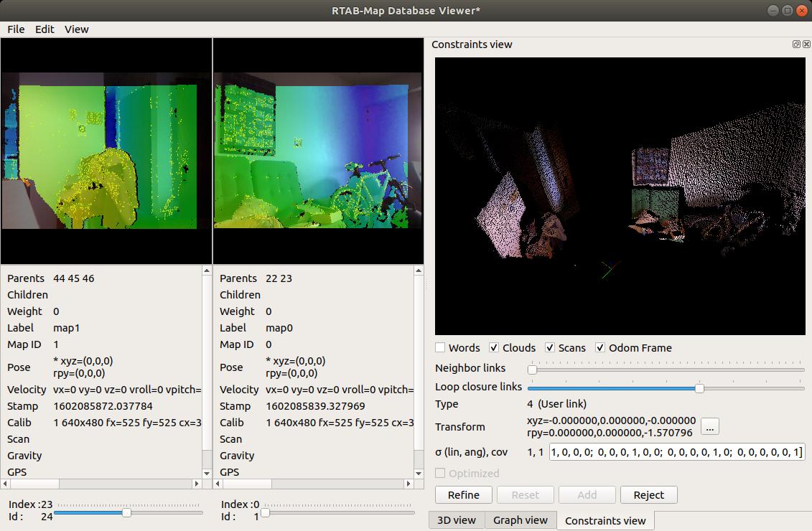This screenshot has height=531, width=812.
Task: Uncheck the Clouds checkbox
Action: pyautogui.click(x=494, y=348)
